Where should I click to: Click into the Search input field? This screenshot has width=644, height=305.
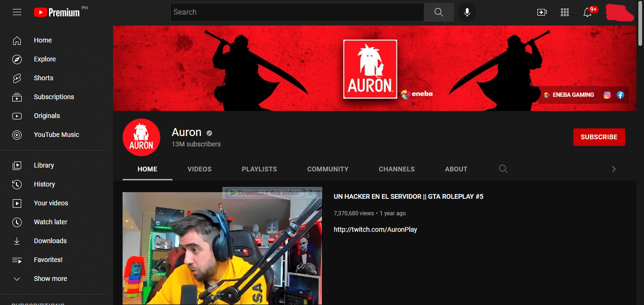coord(297,12)
